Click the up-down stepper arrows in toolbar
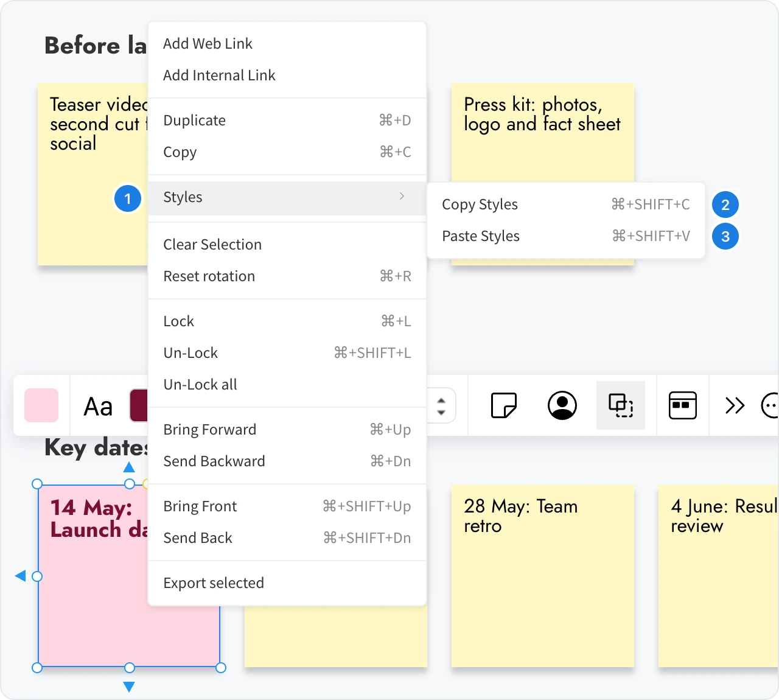 pyautogui.click(x=441, y=406)
